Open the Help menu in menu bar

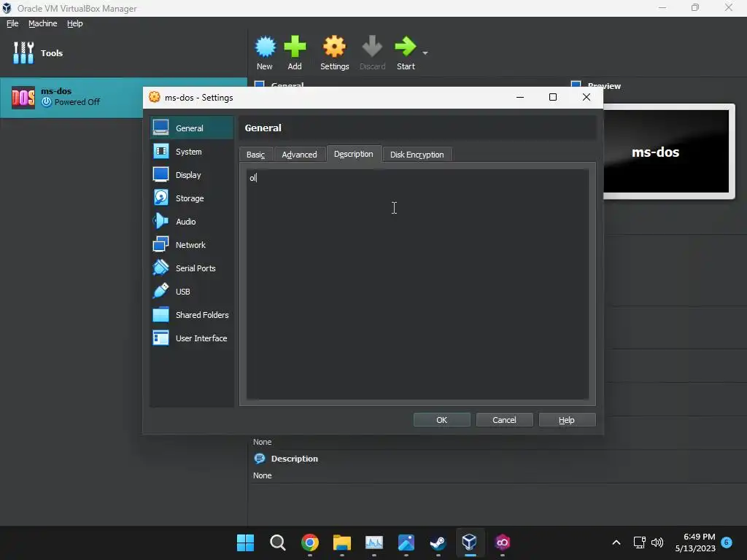point(75,23)
